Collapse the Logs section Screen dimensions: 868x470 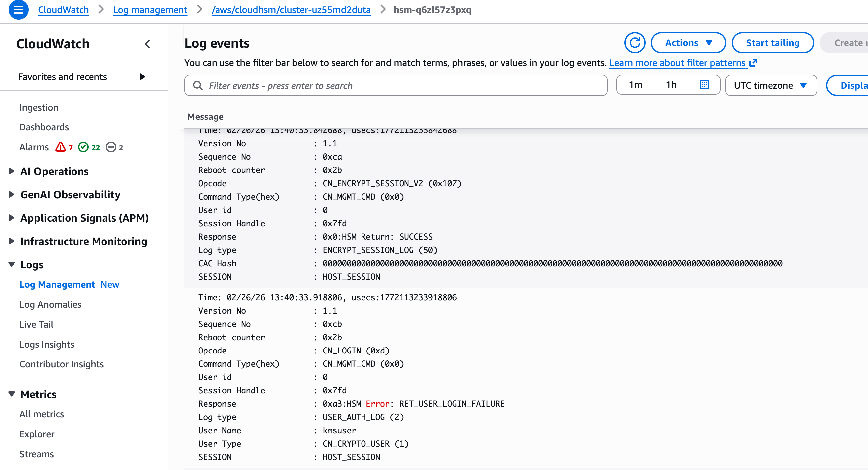point(11,264)
